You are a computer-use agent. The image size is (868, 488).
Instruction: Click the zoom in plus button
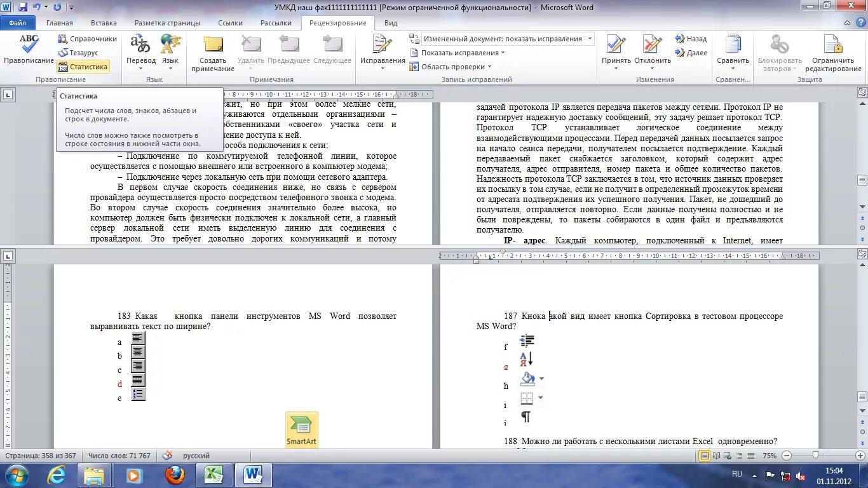click(859, 456)
